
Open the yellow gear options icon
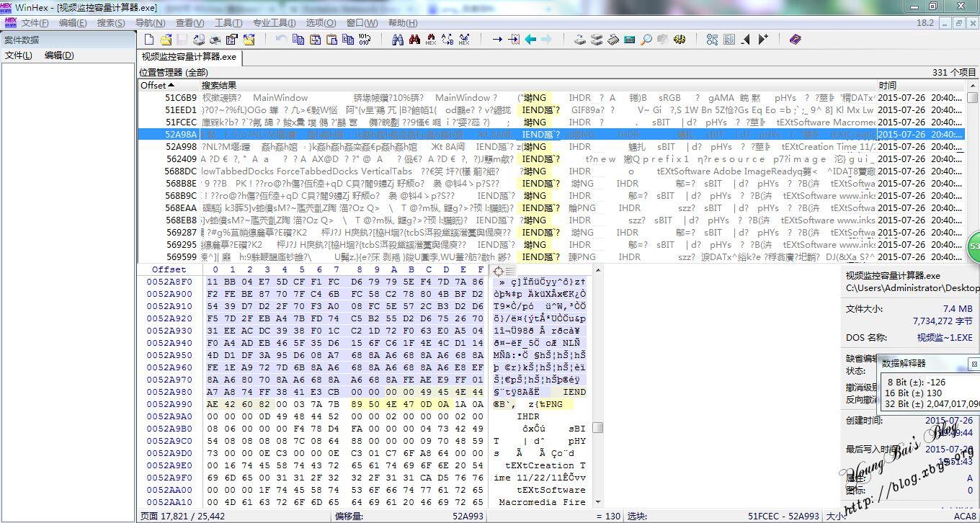tap(679, 40)
